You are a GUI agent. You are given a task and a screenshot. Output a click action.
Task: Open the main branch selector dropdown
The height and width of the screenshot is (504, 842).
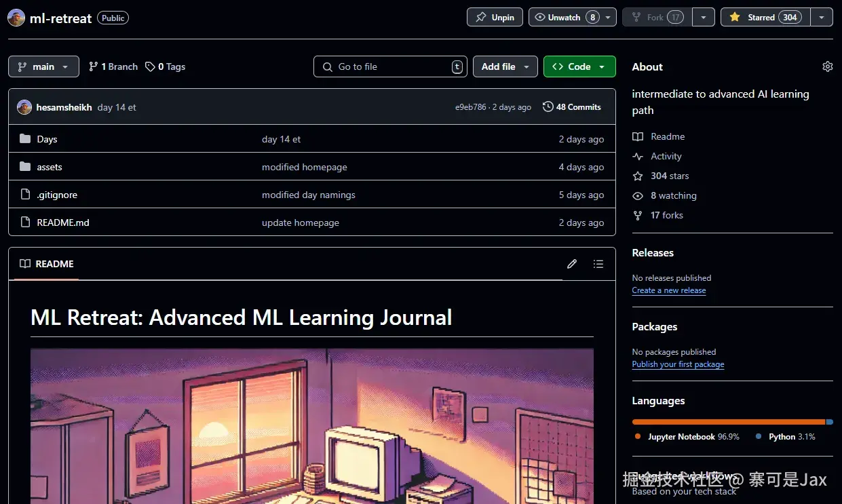pyautogui.click(x=43, y=66)
